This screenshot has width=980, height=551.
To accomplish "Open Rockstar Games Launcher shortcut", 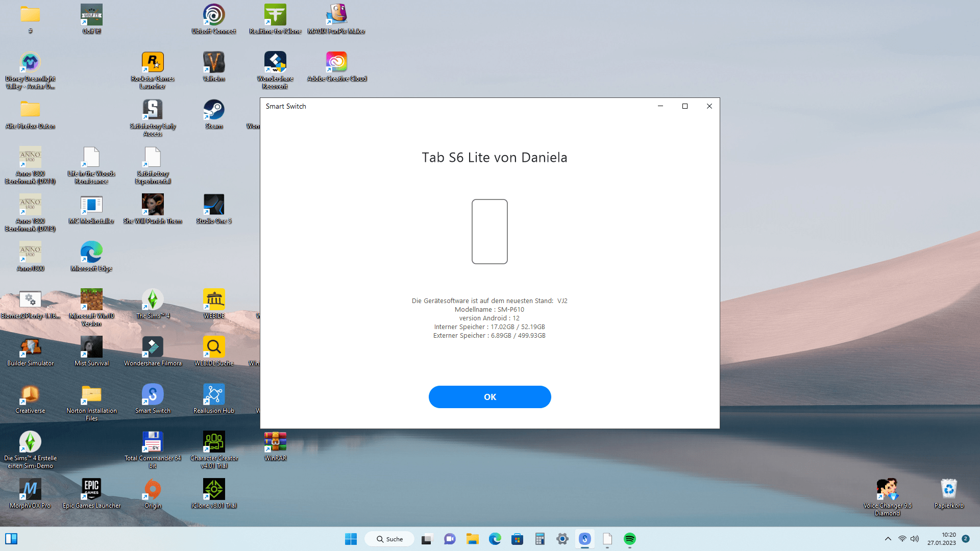I will click(x=153, y=70).
